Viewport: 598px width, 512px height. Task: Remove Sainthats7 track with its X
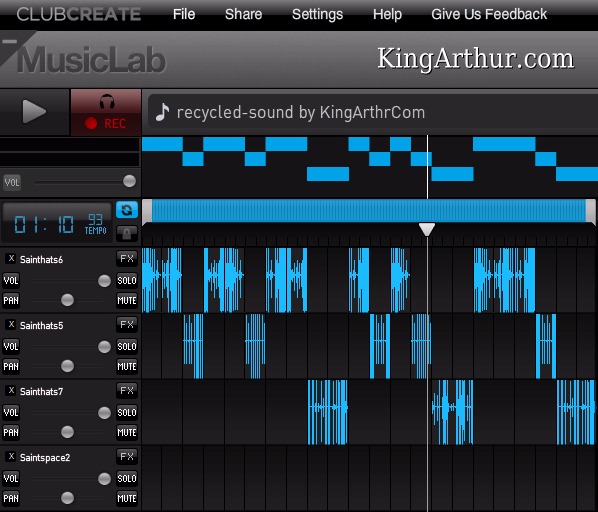(x=11, y=390)
